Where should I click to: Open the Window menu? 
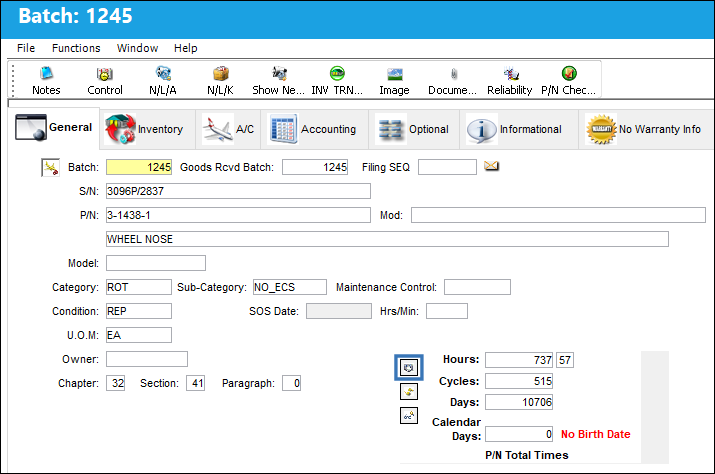pyautogui.click(x=137, y=48)
